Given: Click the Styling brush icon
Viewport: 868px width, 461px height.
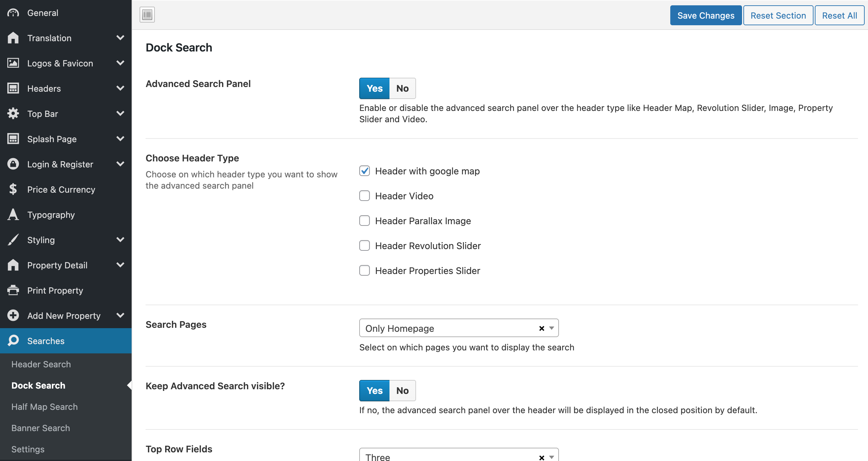Looking at the screenshot, I should (x=13, y=240).
